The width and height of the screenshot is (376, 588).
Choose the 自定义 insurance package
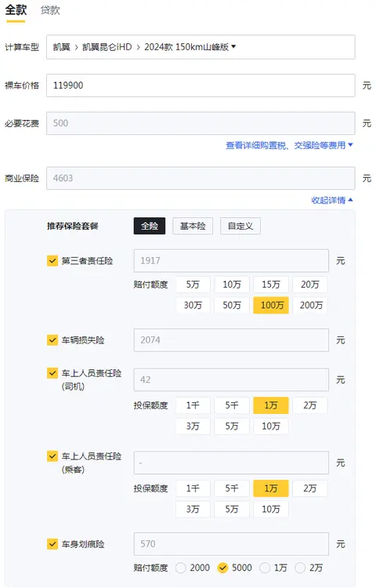[x=240, y=226]
